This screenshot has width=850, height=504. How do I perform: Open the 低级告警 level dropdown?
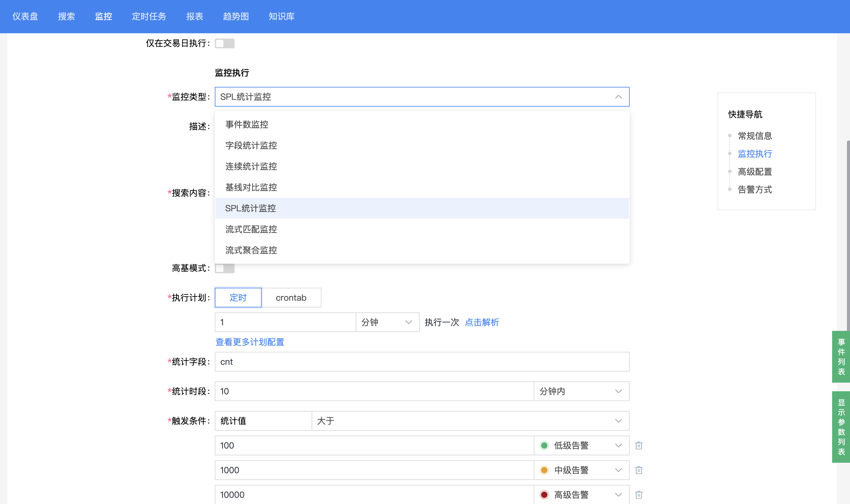click(x=581, y=445)
